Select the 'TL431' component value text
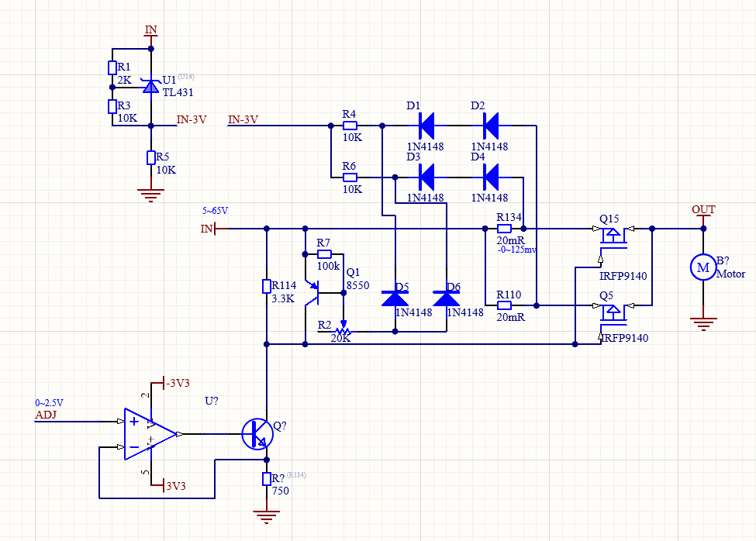Image resolution: width=756 pixels, height=541 pixels. pyautogui.click(x=178, y=92)
